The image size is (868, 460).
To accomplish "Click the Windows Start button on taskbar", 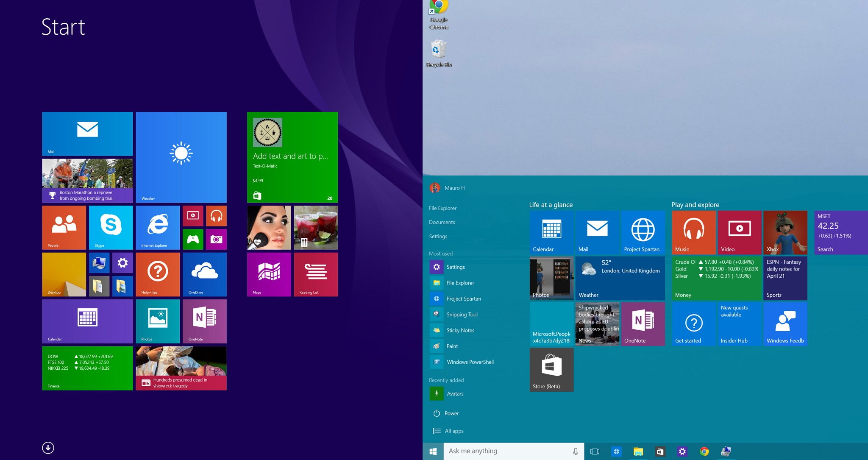I will [433, 452].
